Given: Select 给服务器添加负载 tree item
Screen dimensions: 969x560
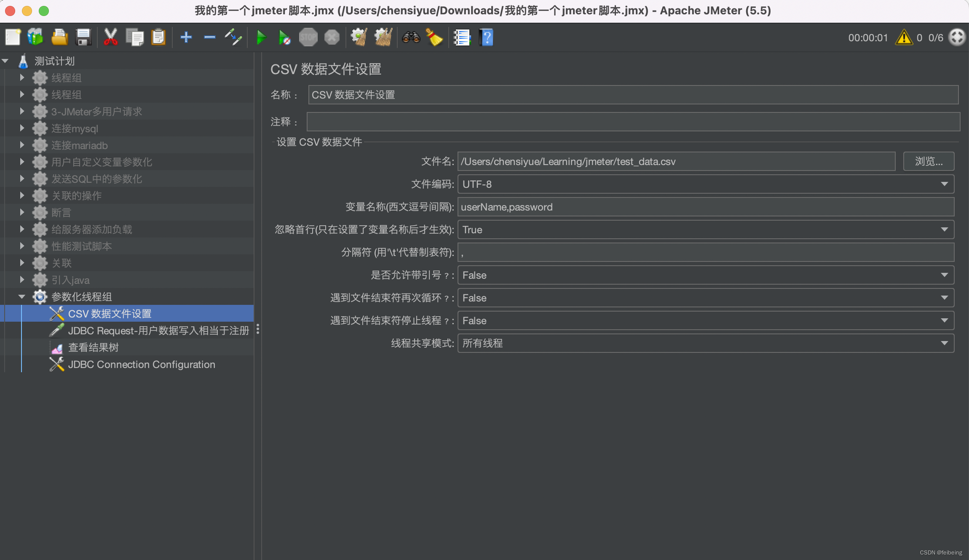Looking at the screenshot, I should [91, 229].
